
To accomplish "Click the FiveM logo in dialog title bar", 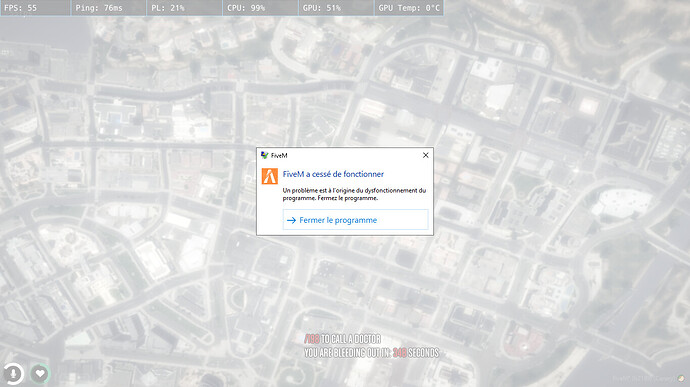I will pos(264,155).
